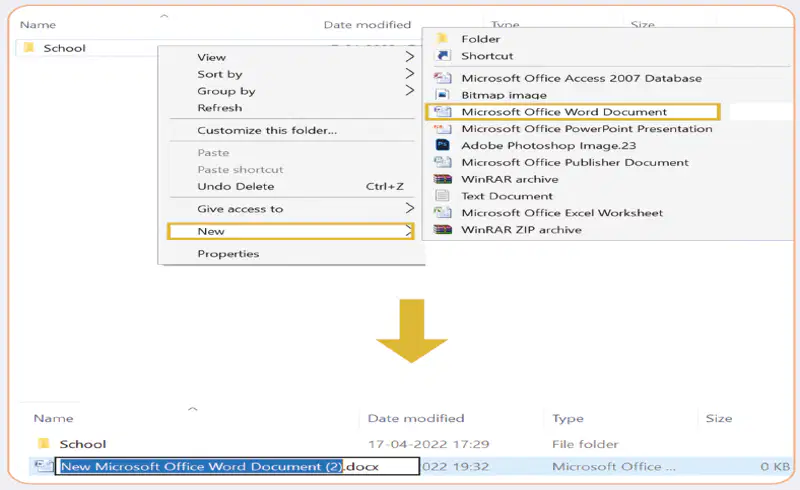The image size is (800, 490).
Task: Click the File folder type cell
Action: (585, 444)
